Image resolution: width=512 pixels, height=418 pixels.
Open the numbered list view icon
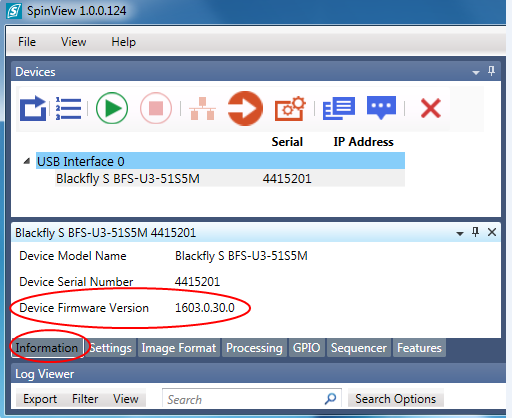(x=68, y=109)
